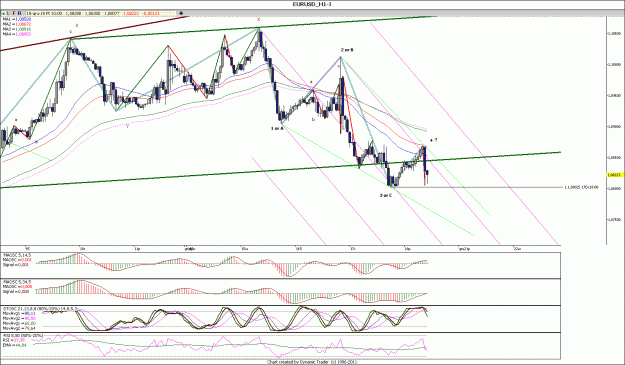Click the '3 or C' wave label
Image resolution: width=625 pixels, height=365 pixels.
point(385,195)
